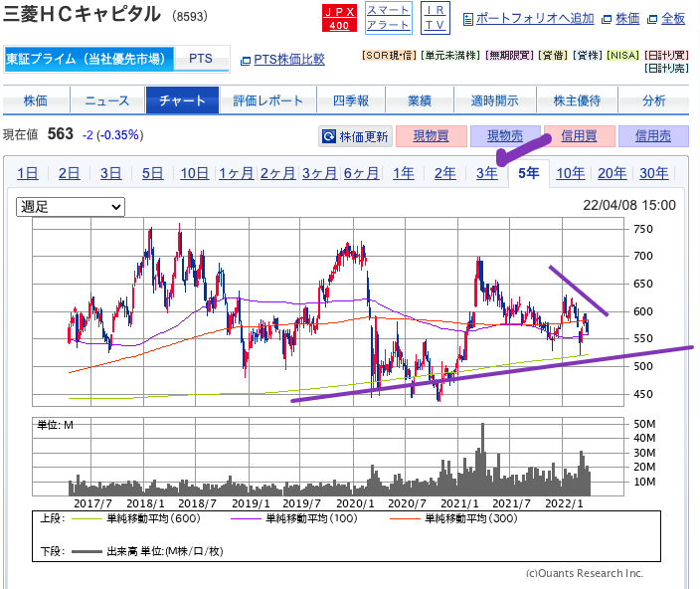This screenshot has width=700, height=589.
Task: Switch to PTS market
Action: click(x=201, y=59)
